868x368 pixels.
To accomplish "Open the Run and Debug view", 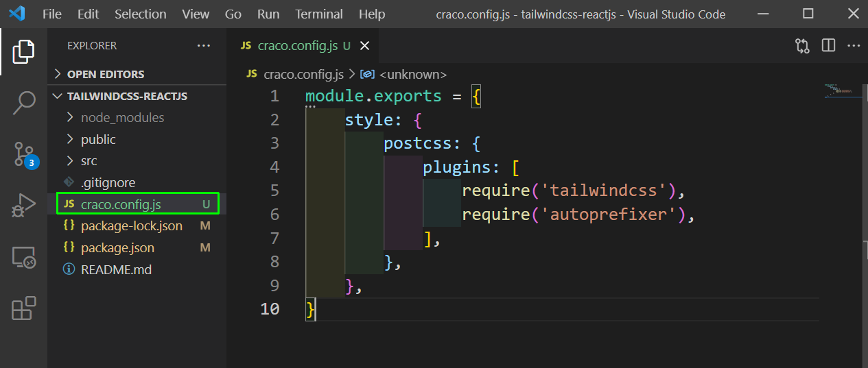I will click(x=23, y=206).
